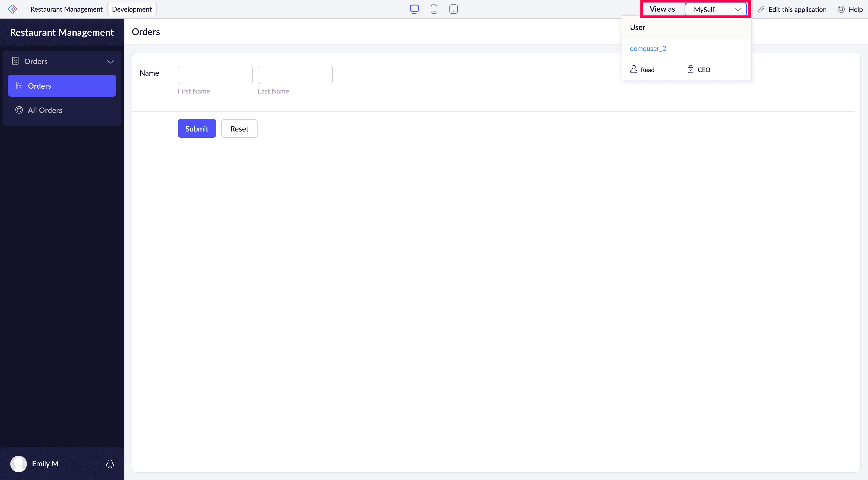Open the Development environment selector
Viewport: 868px width, 480px height.
tap(132, 9)
